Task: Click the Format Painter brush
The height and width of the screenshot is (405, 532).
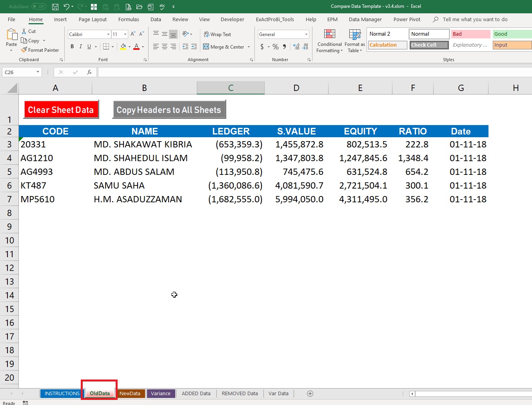Action: 24,50
